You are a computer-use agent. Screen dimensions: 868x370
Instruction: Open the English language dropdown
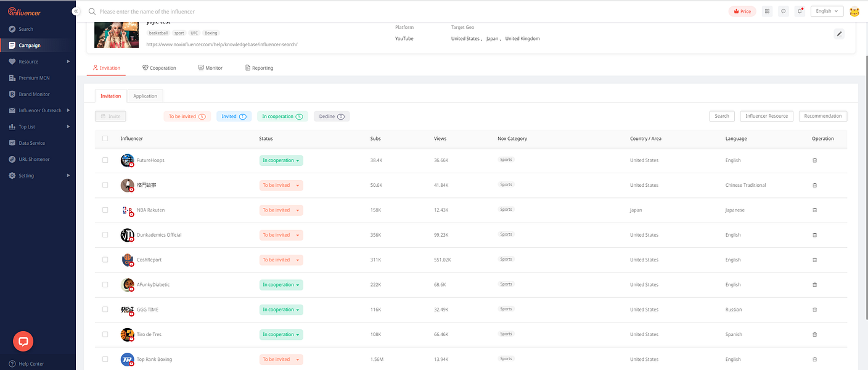tap(827, 11)
